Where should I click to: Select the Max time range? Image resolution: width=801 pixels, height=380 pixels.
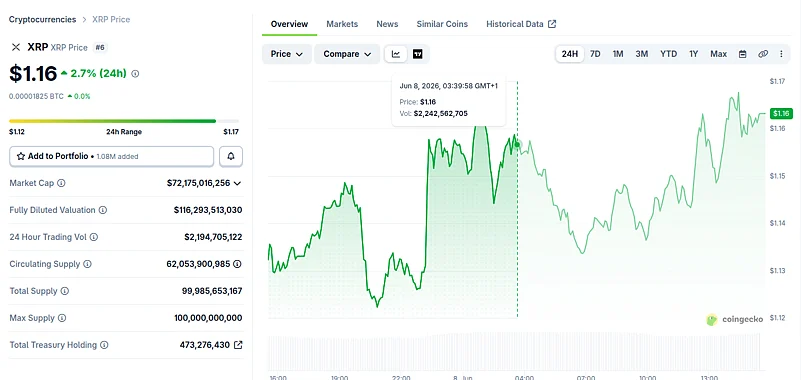(x=718, y=54)
